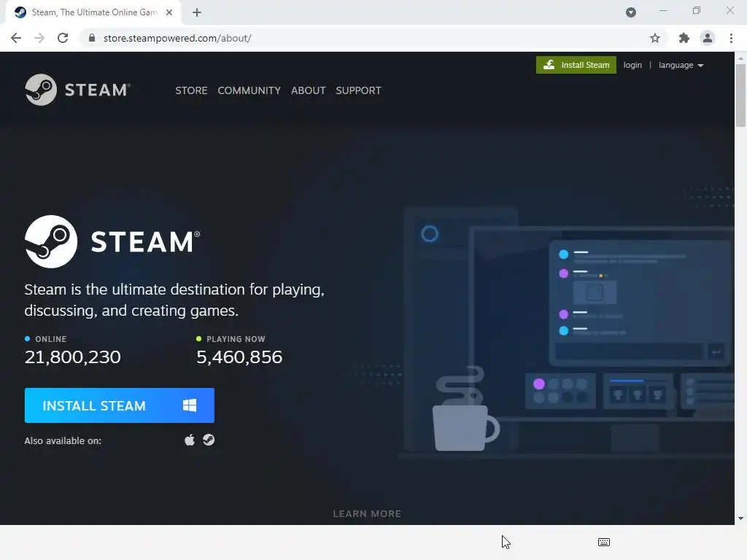
Task: Click the LEARN MORE link
Action: (367, 513)
